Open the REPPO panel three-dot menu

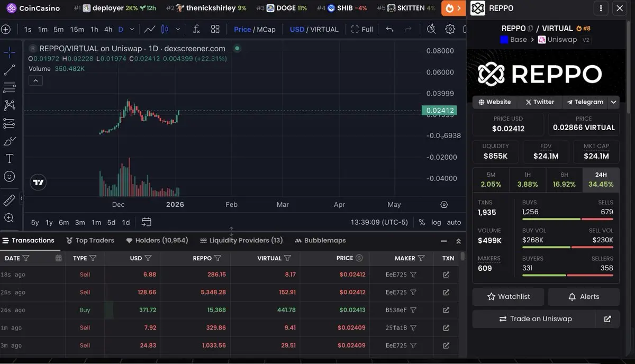[600, 8]
